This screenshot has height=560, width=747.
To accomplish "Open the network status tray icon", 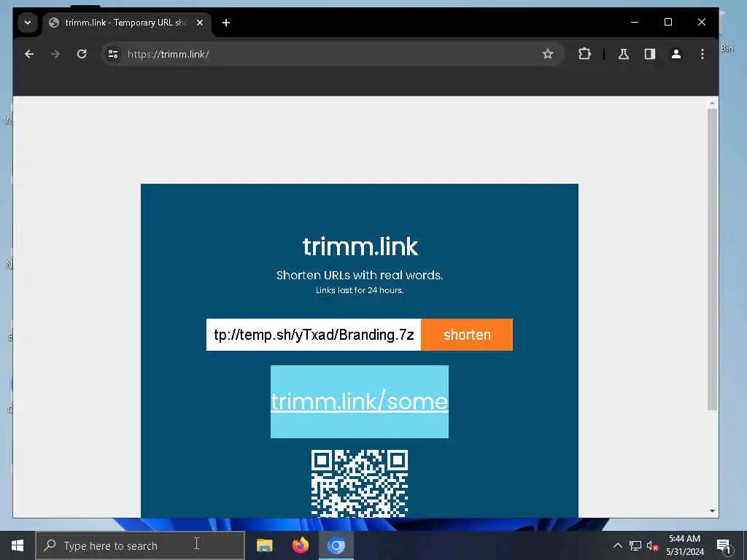I will (x=635, y=545).
